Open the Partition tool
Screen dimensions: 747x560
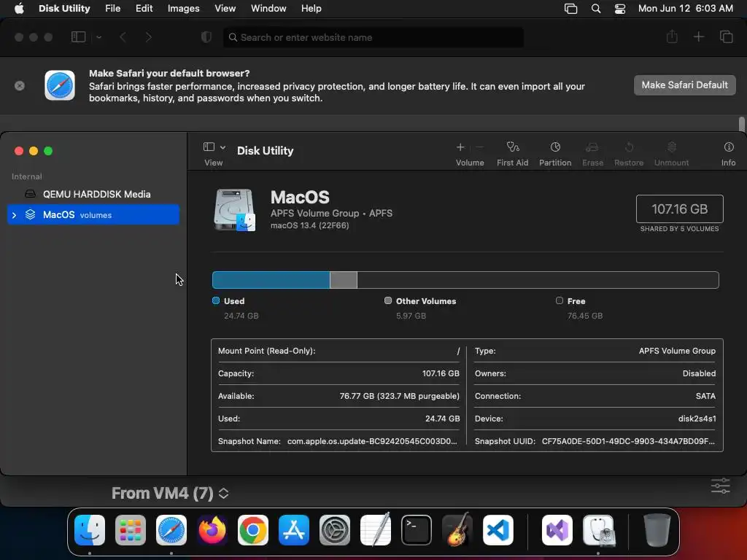555,147
